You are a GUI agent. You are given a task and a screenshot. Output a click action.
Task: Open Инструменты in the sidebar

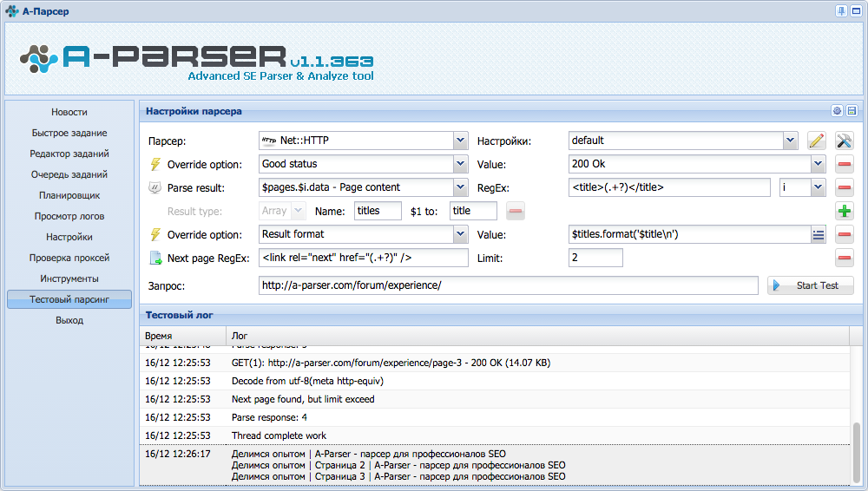pos(69,278)
